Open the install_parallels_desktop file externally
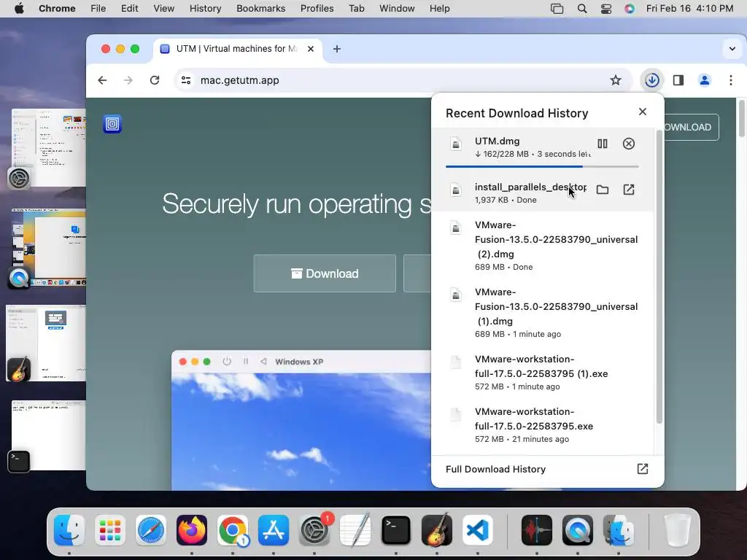Screen dimensions: 747x560 pos(628,190)
